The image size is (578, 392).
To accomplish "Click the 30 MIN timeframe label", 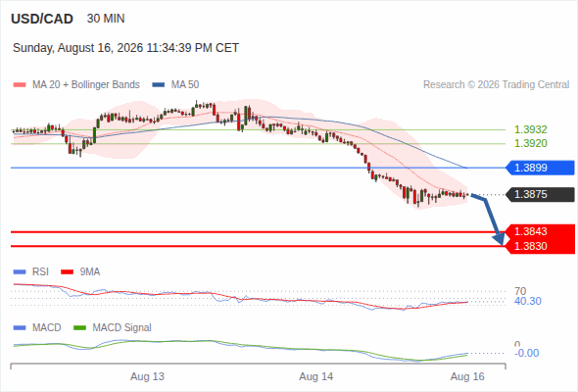I will pyautogui.click(x=106, y=19).
